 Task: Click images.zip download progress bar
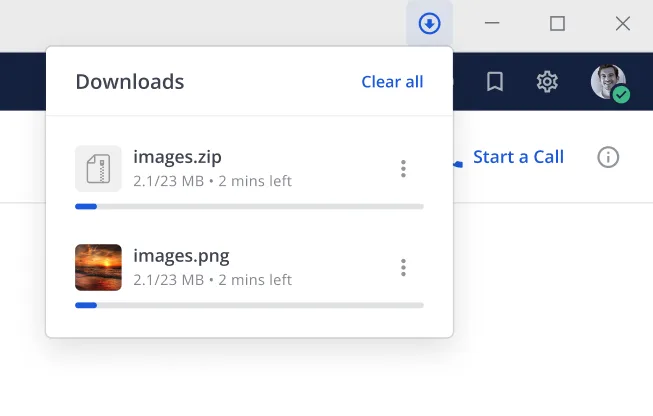pyautogui.click(x=249, y=207)
